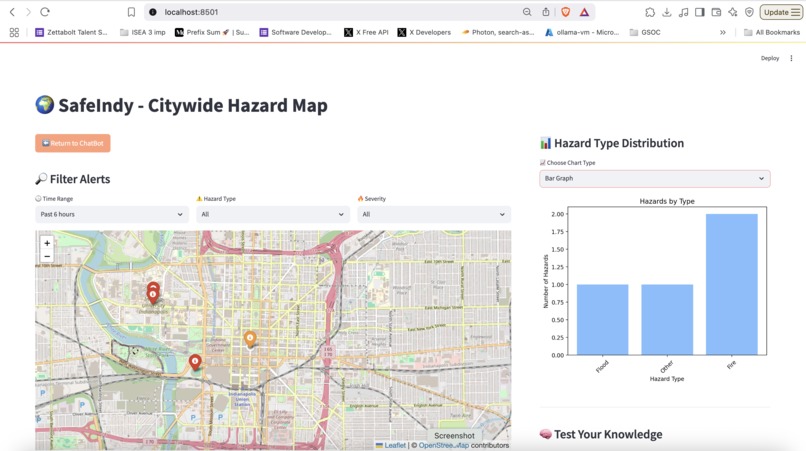806x451 pixels.
Task: Bookmark this page with the bookmark icon
Action: point(132,12)
